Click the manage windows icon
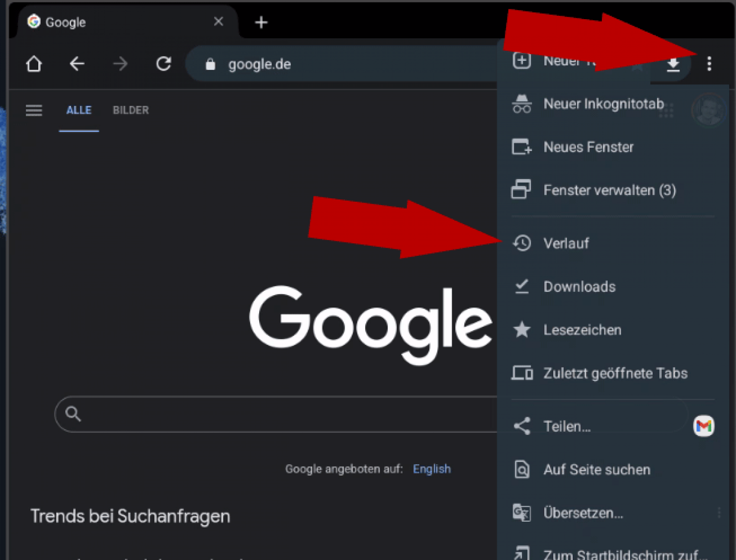The width and height of the screenshot is (736, 560). tap(521, 189)
